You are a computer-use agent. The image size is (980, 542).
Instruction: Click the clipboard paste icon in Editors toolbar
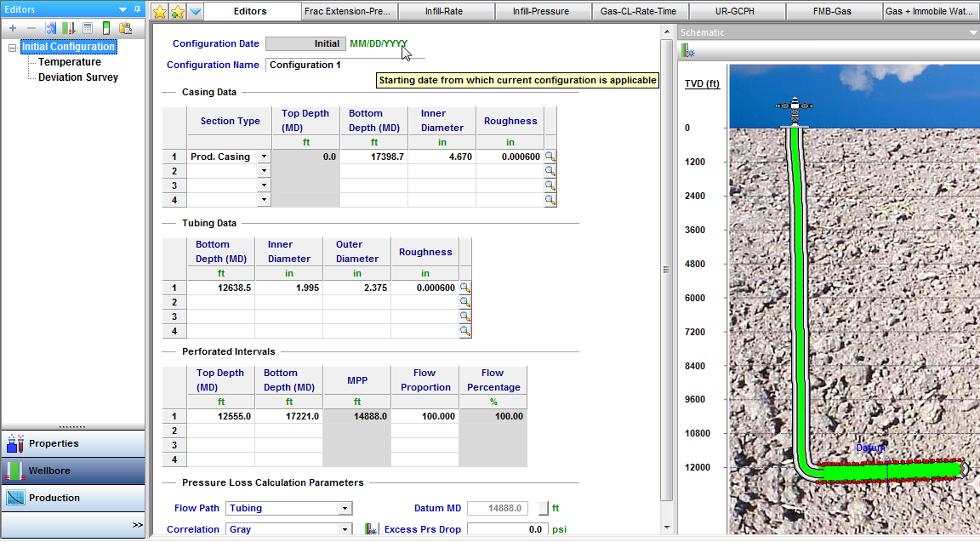click(125, 28)
